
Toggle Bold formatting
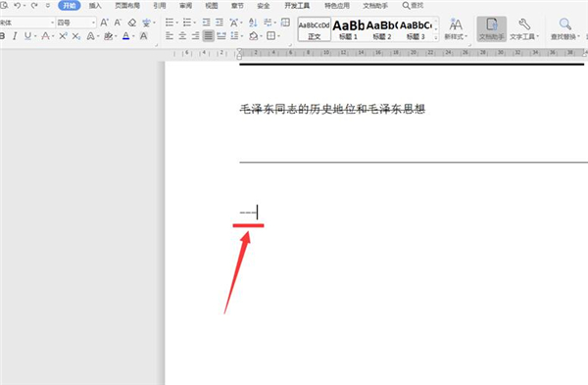click(x=3, y=36)
